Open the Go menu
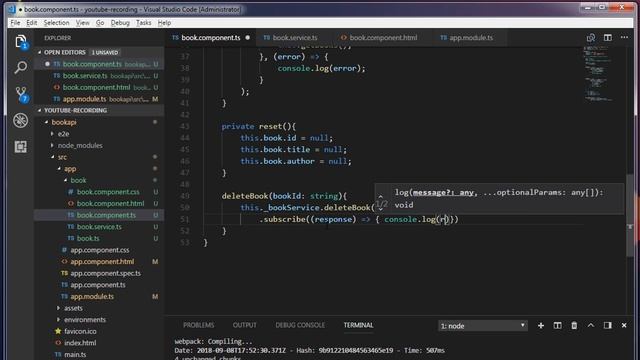The width and height of the screenshot is (640, 360). [x=100, y=23]
